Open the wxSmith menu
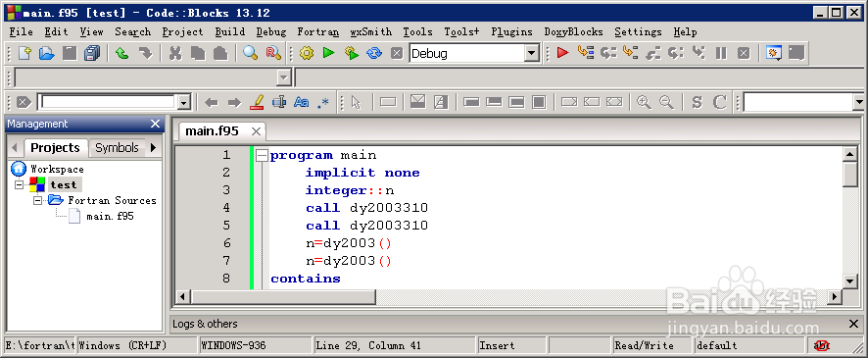This screenshot has height=358, width=868. (x=371, y=32)
